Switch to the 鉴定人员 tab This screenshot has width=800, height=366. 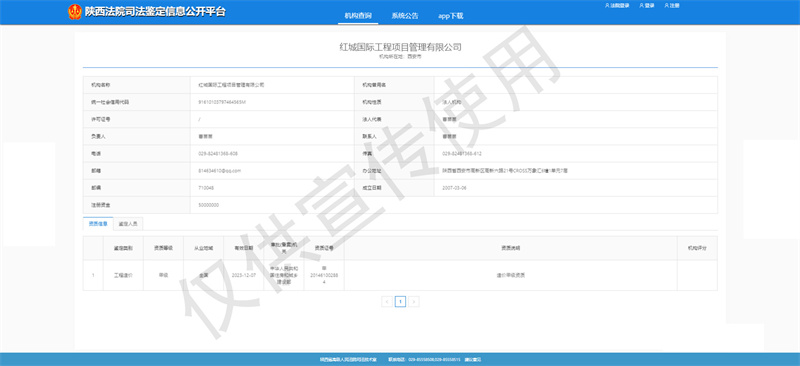coord(128,224)
